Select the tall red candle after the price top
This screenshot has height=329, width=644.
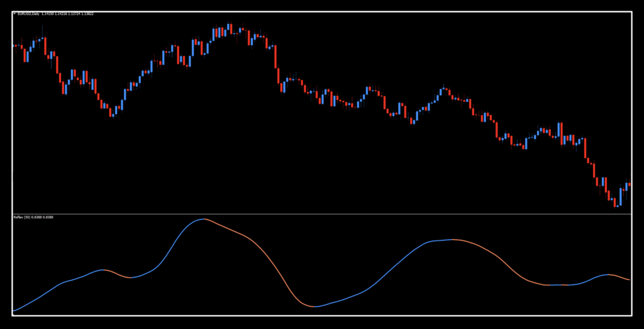(x=275, y=57)
